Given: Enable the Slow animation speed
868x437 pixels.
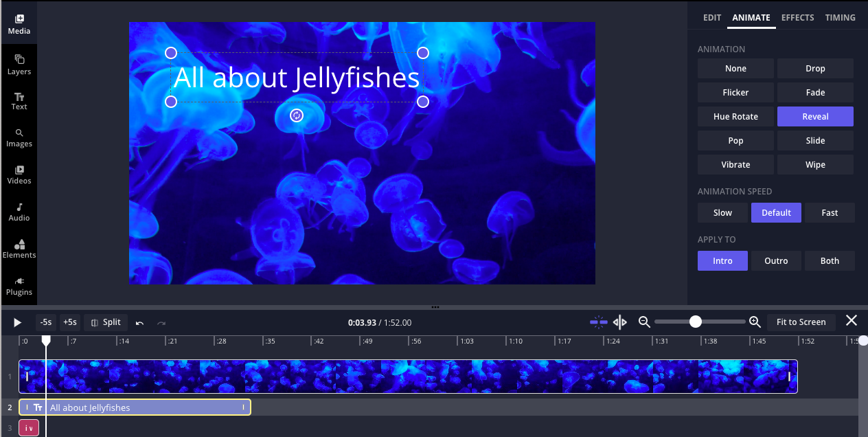Looking at the screenshot, I should (722, 212).
